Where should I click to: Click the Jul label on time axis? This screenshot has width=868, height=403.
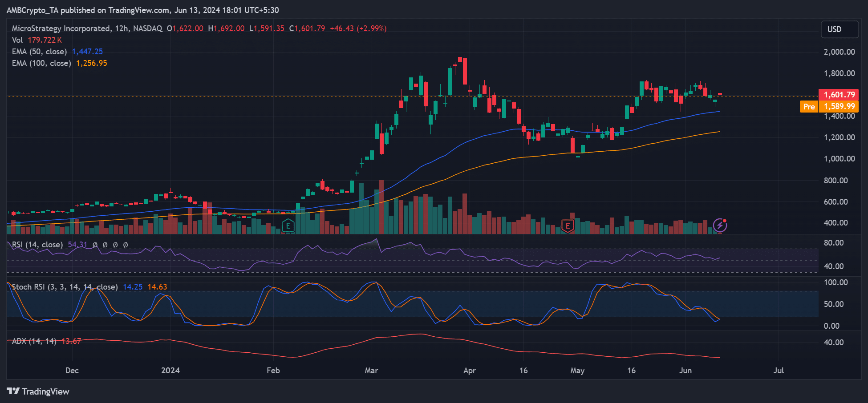coord(779,371)
